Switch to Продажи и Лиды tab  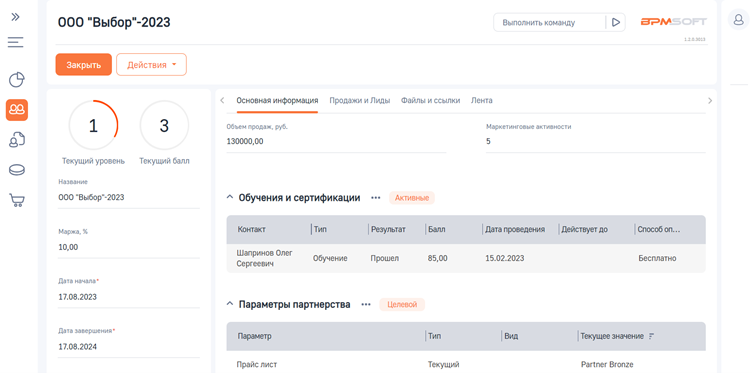point(359,101)
